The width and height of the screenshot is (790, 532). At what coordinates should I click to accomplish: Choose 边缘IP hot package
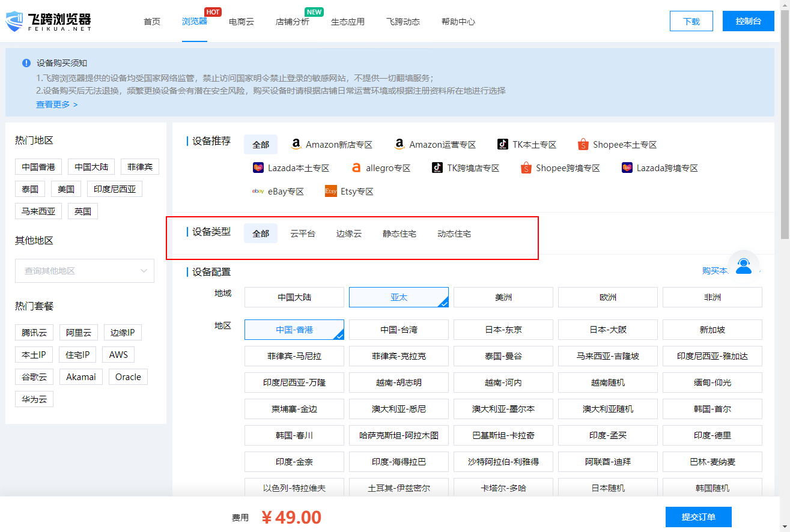pos(123,333)
